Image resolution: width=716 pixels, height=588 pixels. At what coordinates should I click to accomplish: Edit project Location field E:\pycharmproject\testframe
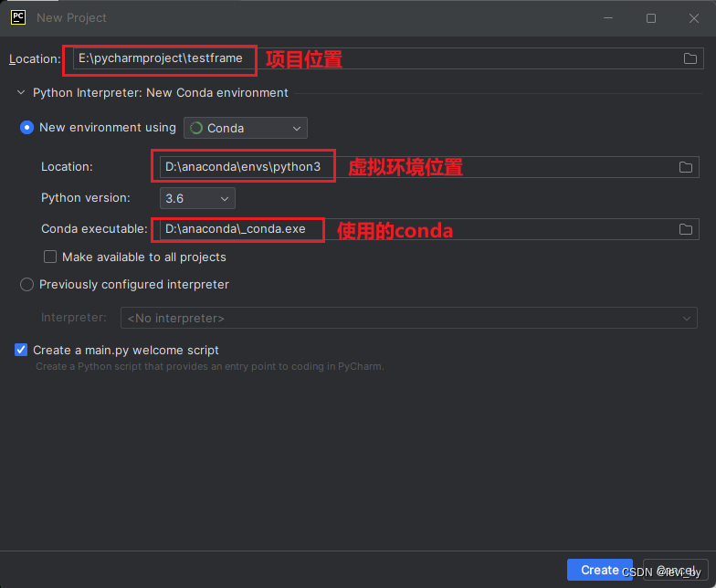pyautogui.click(x=388, y=58)
